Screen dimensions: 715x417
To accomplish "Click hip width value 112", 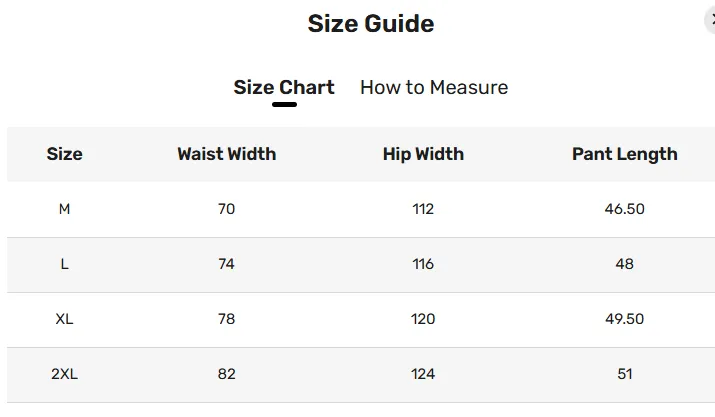I will click(x=423, y=209).
